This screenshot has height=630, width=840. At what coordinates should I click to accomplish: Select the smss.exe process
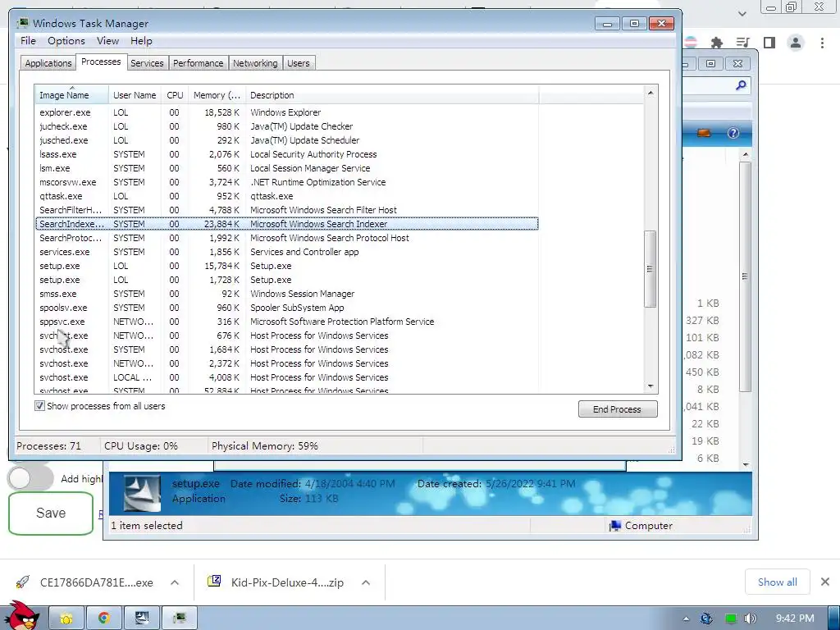[286, 294]
